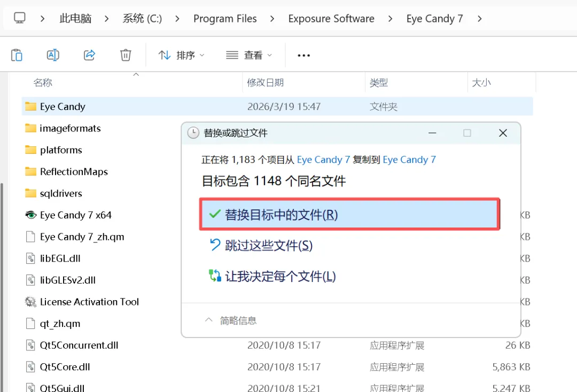577x392 pixels.
Task: Click the License Activation Tool gear icon
Action: tap(30, 302)
